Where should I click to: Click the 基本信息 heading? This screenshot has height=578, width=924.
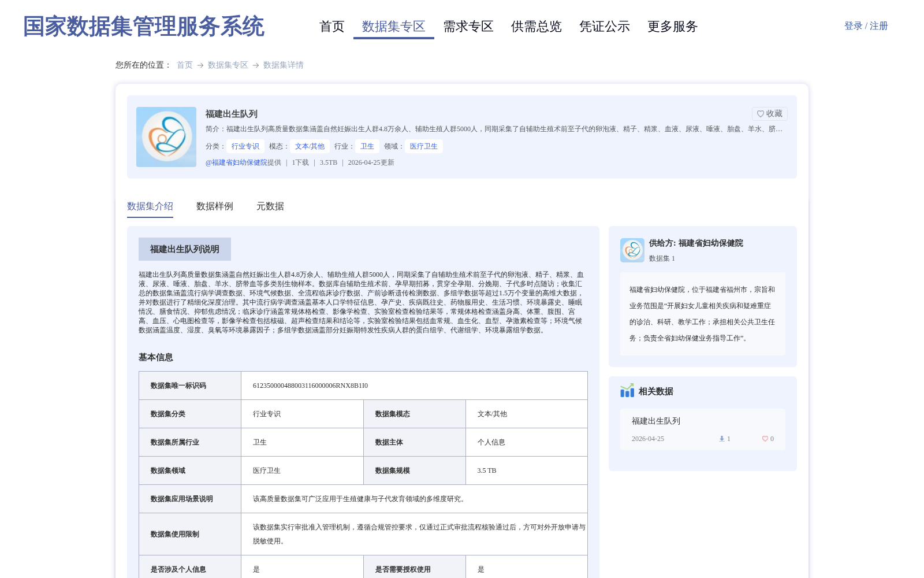[x=156, y=357]
